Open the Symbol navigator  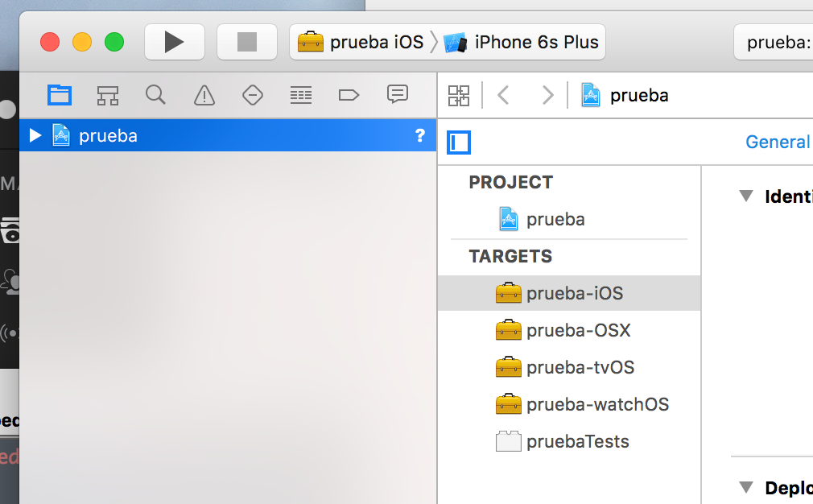pyautogui.click(x=107, y=95)
